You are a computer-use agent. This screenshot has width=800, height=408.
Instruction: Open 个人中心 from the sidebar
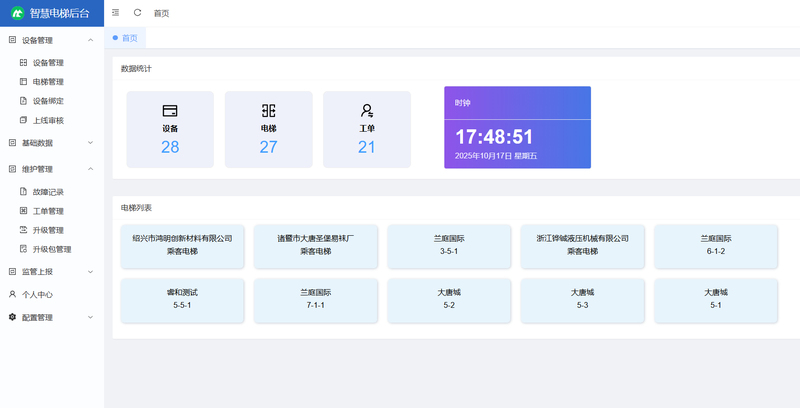[37, 295]
